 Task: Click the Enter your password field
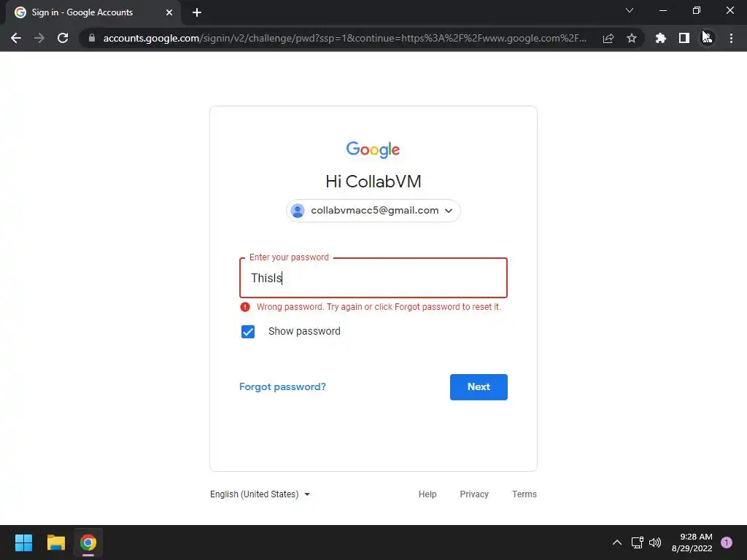(373, 278)
